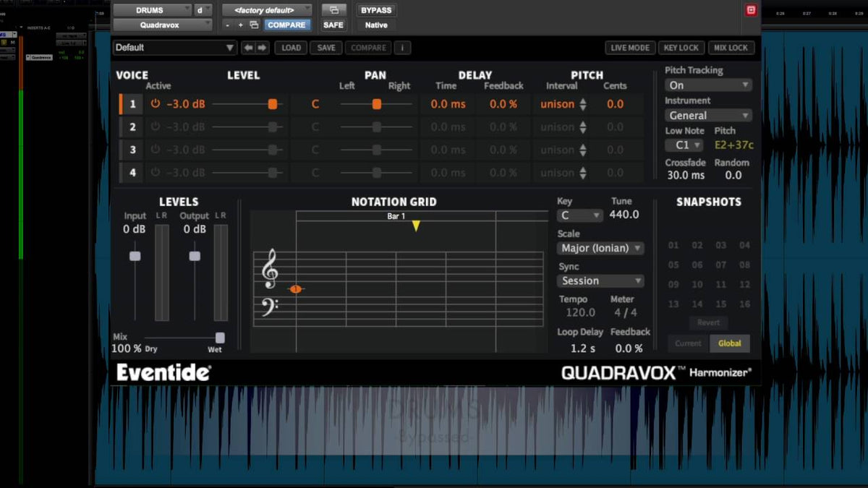Select snapshot slot 08
The width and height of the screenshot is (868, 488).
744,265
